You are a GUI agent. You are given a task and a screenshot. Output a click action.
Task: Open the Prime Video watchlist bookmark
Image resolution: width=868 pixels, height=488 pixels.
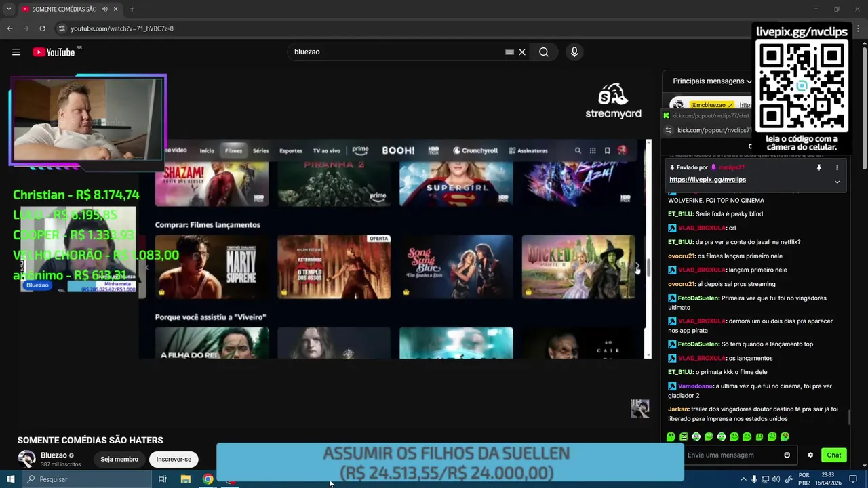[x=607, y=150]
